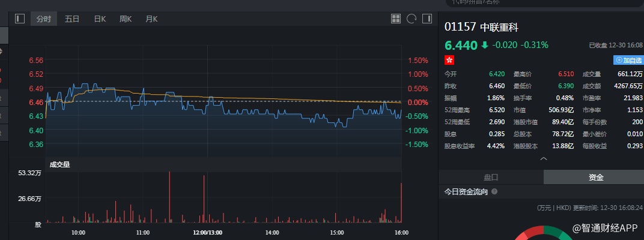Screen dimensions: 644x240
Task: Click the green down-arrow price indicator
Action: pos(484,45)
